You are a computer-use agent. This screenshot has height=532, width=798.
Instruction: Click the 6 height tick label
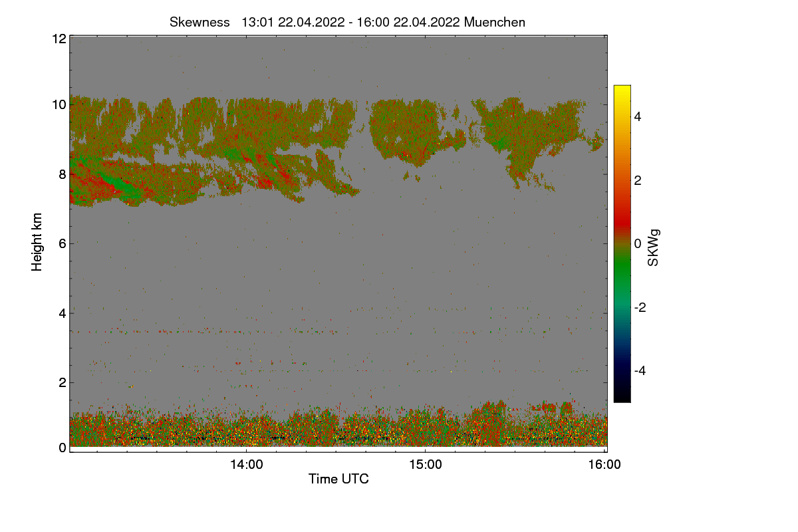62,243
